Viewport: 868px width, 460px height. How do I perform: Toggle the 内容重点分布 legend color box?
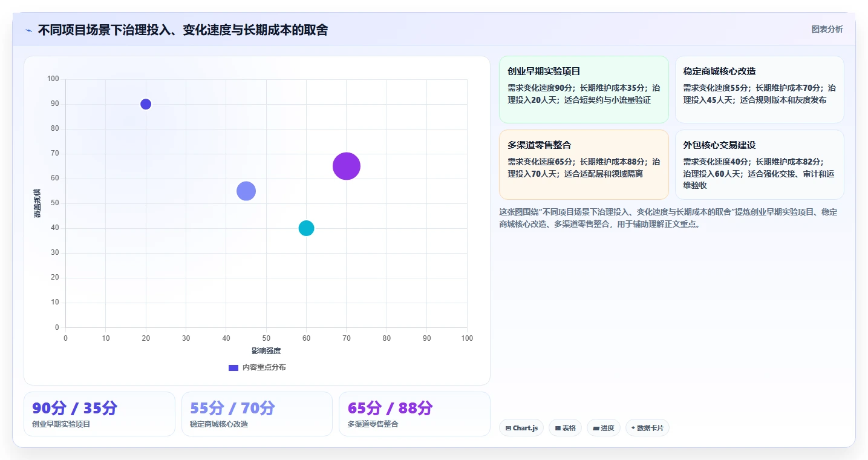(233, 367)
